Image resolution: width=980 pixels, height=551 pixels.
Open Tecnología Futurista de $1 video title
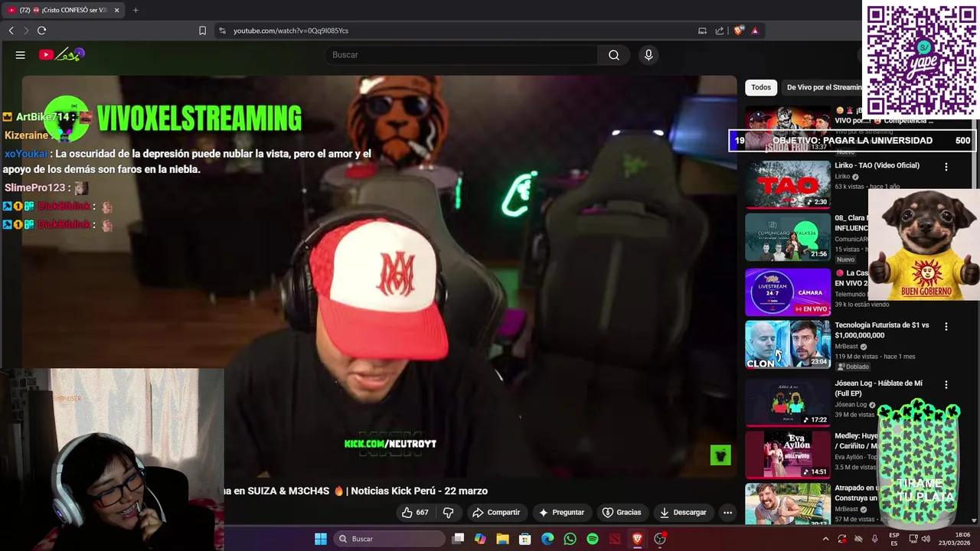882,330
